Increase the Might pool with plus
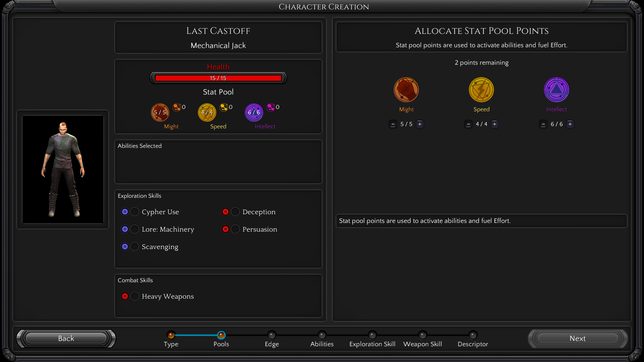The height and width of the screenshot is (362, 644). tap(420, 124)
